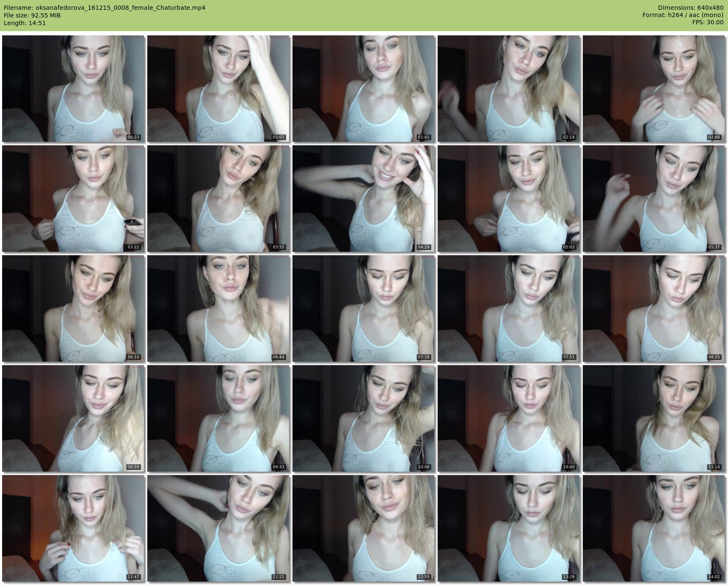Viewport: 728px width, 585px height.
Task: Open the 03:22 frame thumbnail
Action: pyautogui.click(x=73, y=199)
